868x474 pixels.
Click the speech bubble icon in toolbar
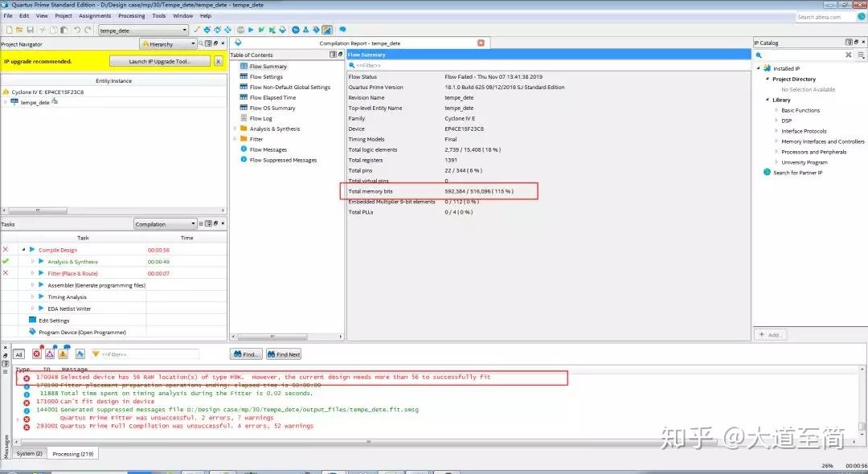coord(342,30)
